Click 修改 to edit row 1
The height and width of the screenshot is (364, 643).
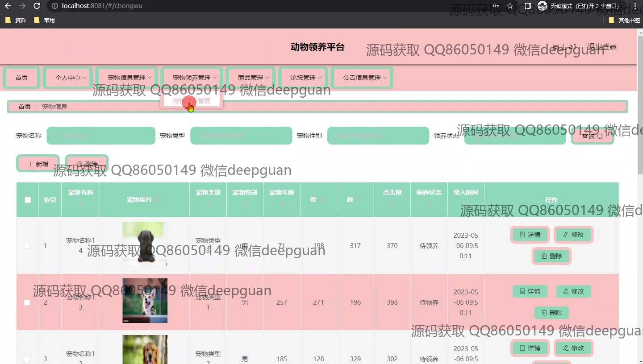573,235
